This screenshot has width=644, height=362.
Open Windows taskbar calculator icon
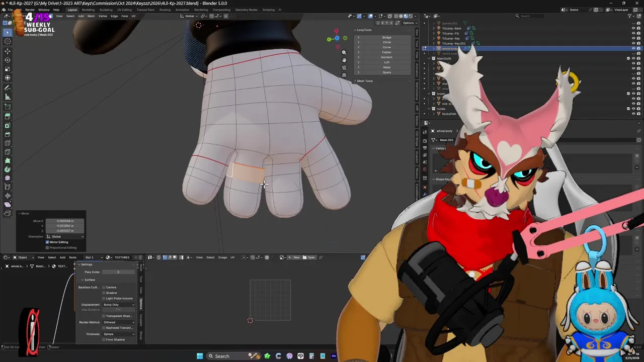pyautogui.click(x=311, y=356)
